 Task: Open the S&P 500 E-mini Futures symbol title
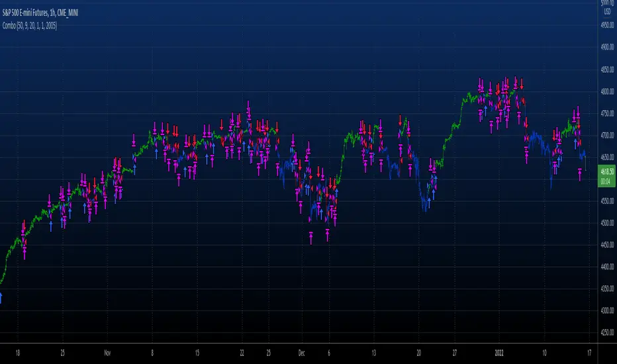[25, 13]
